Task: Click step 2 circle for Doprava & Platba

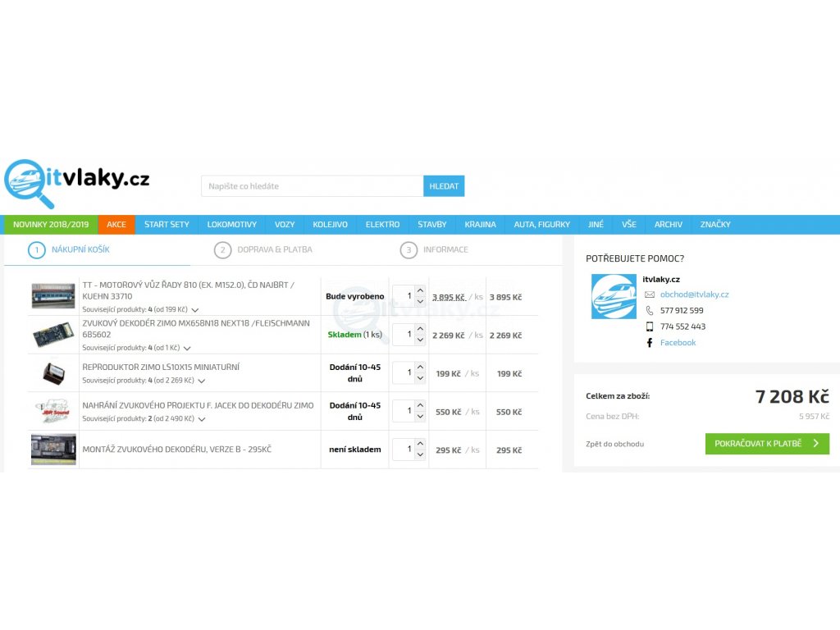Action: pyautogui.click(x=222, y=250)
